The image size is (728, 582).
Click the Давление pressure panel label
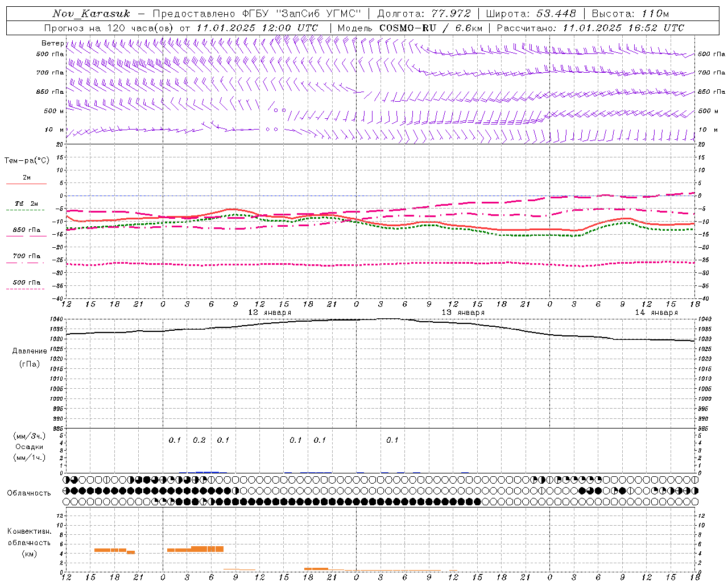pos(30,351)
